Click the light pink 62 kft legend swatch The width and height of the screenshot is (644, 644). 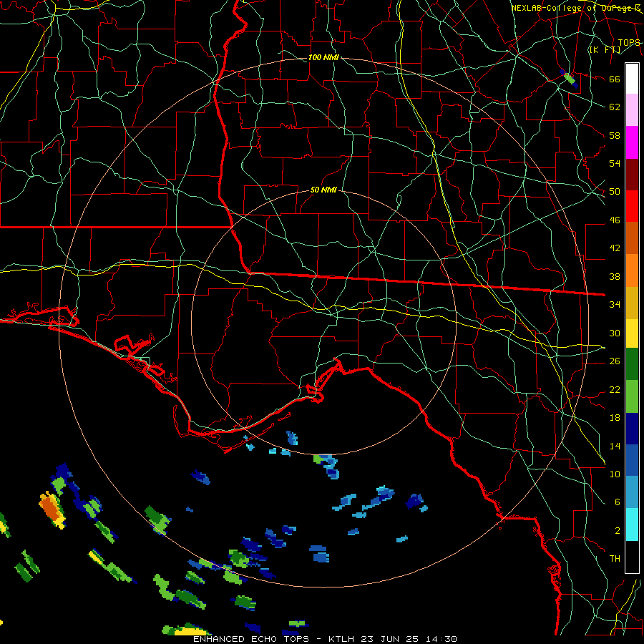point(632,110)
